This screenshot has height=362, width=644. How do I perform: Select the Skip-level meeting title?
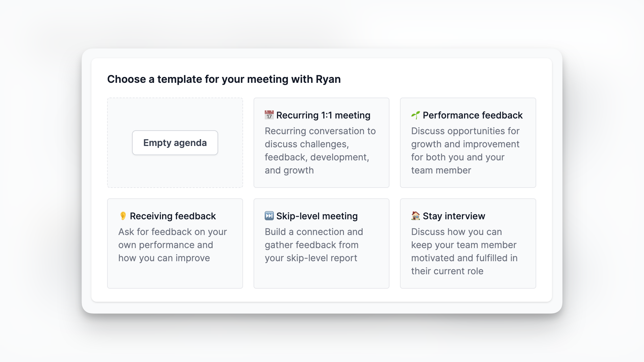point(317,216)
